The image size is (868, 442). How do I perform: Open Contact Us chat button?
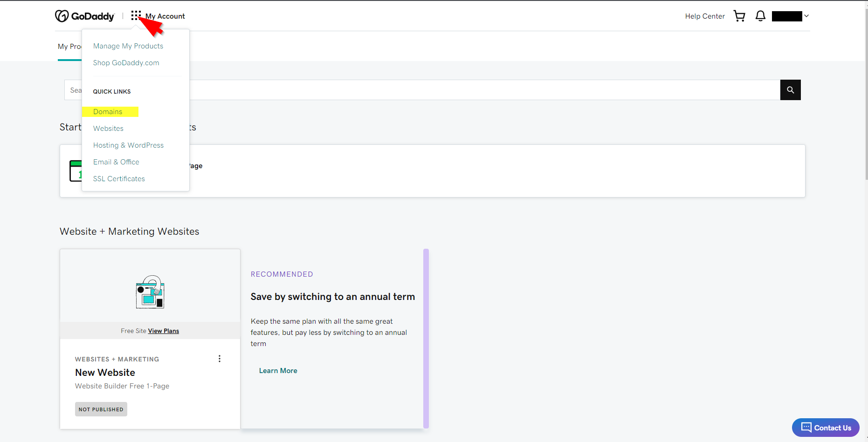tap(826, 428)
